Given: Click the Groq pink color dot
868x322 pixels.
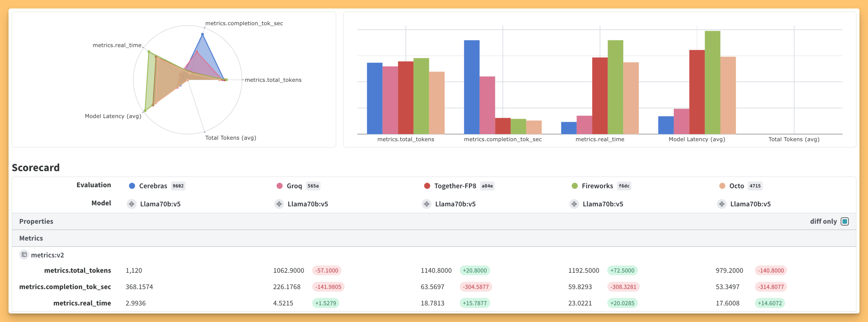Looking at the screenshot, I should [x=279, y=186].
